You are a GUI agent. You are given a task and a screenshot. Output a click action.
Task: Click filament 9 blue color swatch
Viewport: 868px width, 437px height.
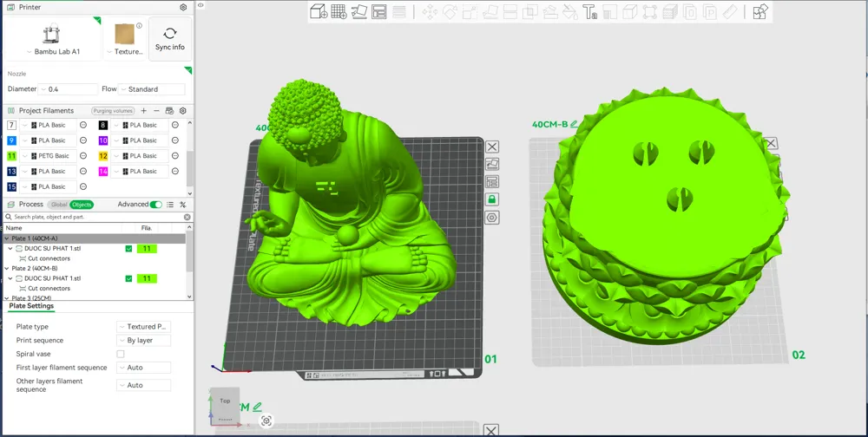[11, 140]
